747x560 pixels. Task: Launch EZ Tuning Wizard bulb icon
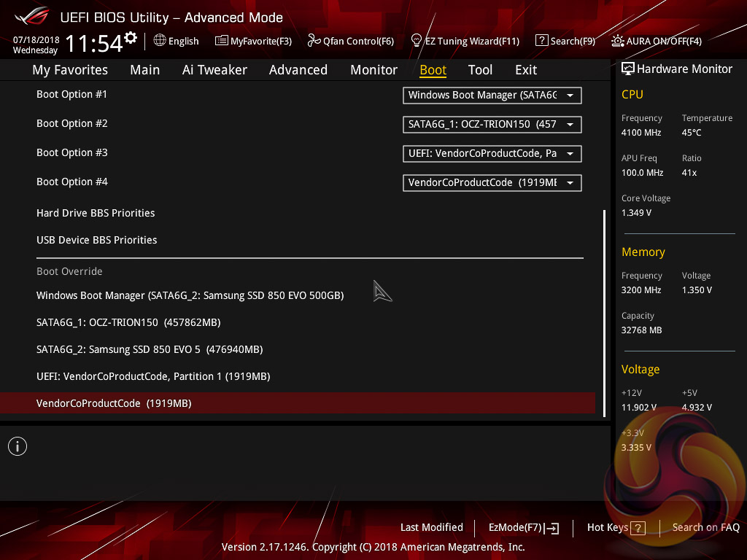(x=417, y=41)
